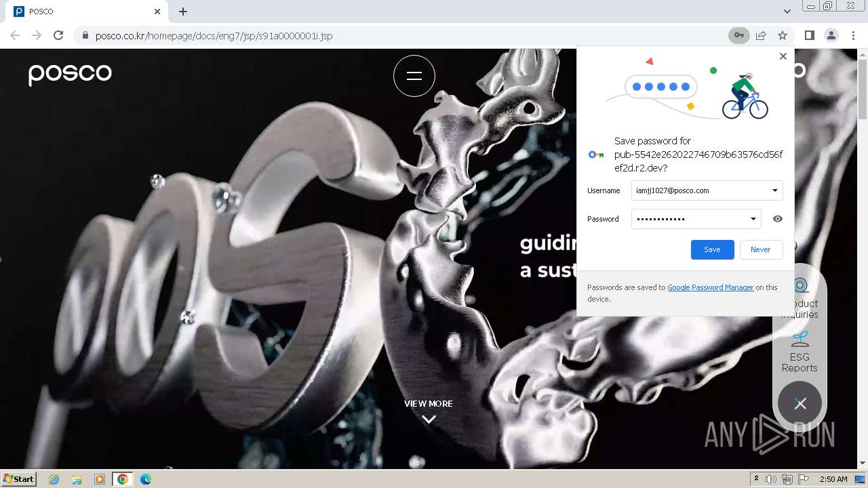Viewport: 868px width, 488px height.
Task: Click Chrome icon in taskbar
Action: (123, 479)
